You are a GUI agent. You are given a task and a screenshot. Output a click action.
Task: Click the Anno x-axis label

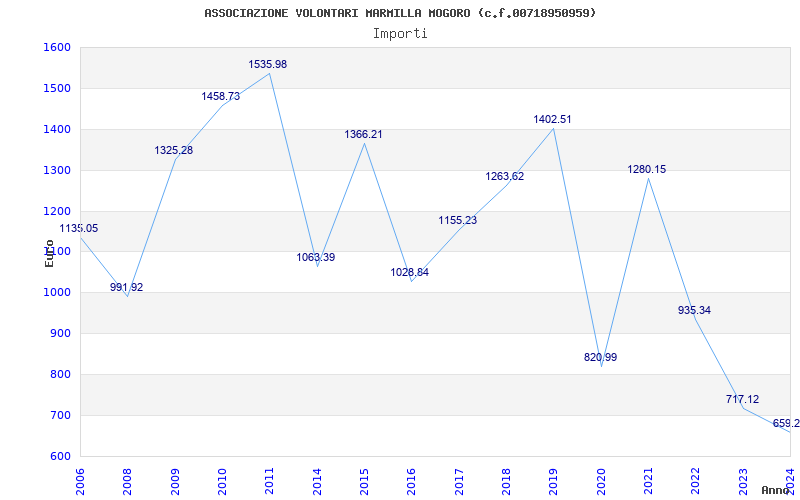click(x=775, y=490)
